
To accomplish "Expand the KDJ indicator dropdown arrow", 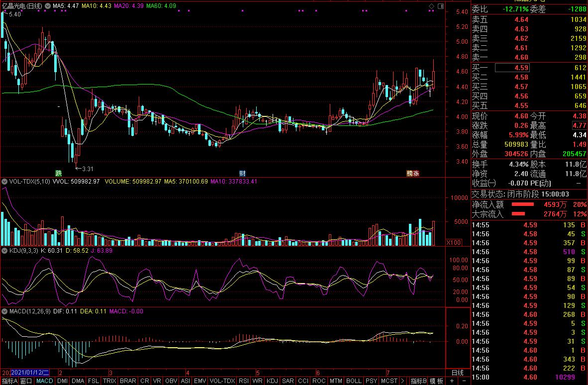I will point(5,250).
